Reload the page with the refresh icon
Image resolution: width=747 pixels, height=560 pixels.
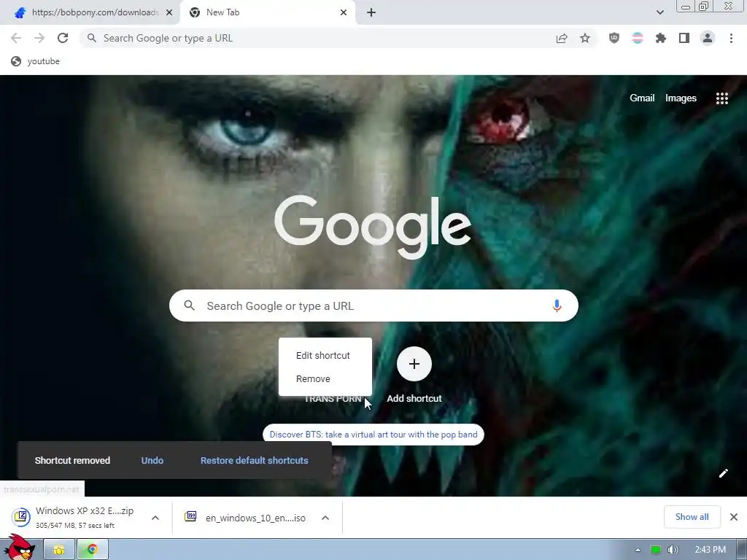click(x=63, y=38)
